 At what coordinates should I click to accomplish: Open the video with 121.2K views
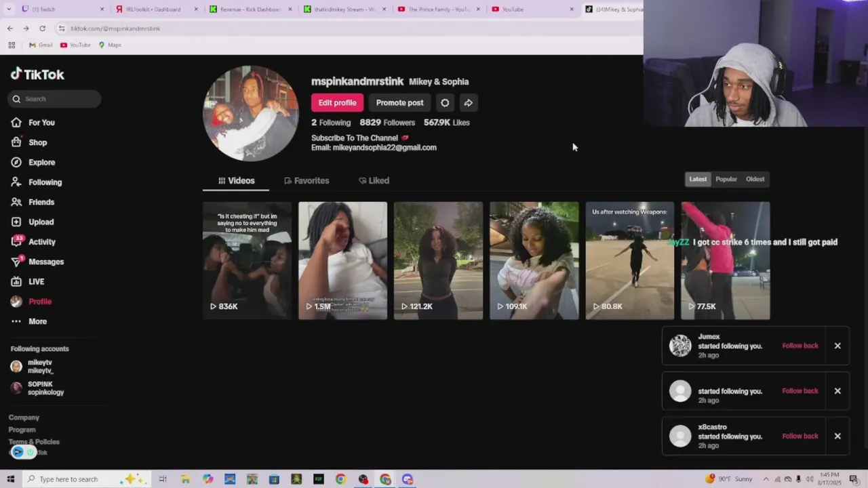coord(438,260)
